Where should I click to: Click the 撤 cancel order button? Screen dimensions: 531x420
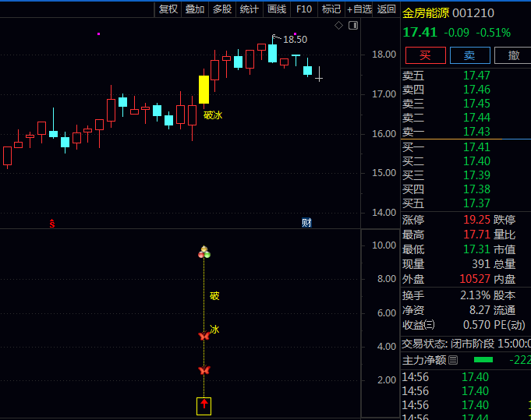[513, 55]
